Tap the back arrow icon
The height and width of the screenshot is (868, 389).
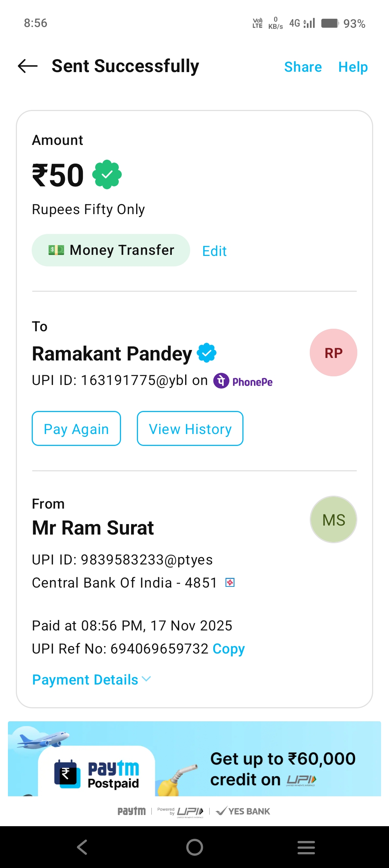[28, 66]
